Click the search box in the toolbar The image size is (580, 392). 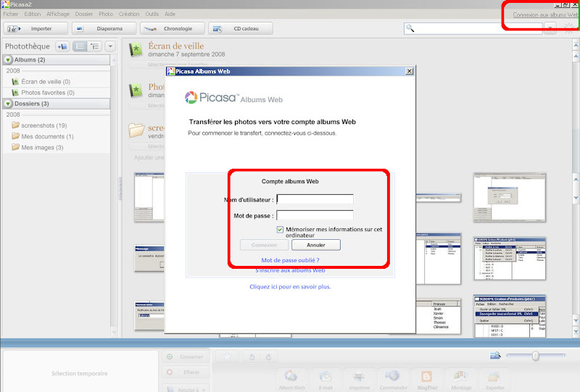(x=473, y=28)
